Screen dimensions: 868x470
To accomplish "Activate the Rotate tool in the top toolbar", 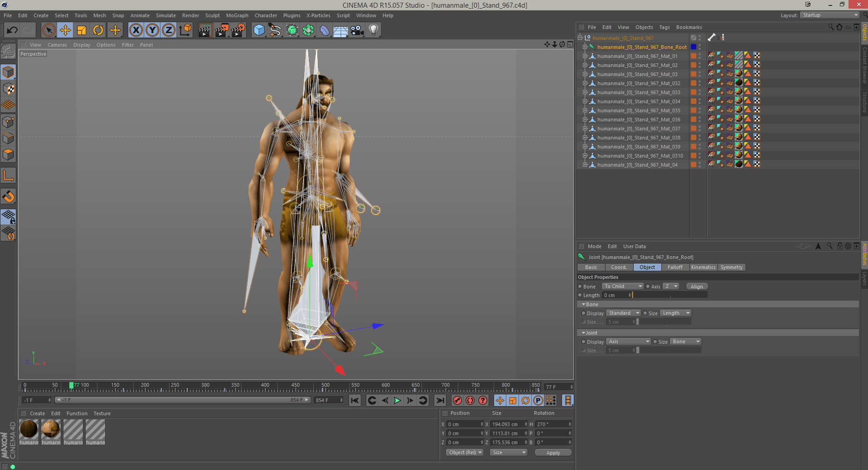I will pos(98,30).
